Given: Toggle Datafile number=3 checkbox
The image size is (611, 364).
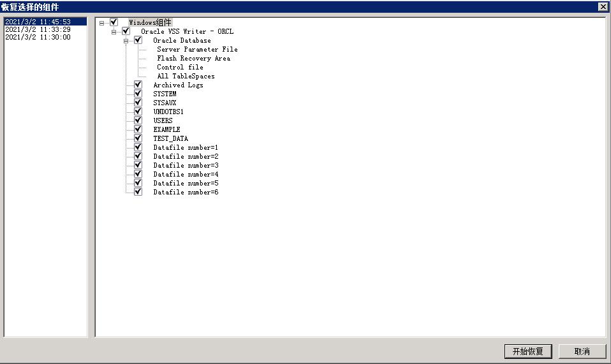Looking at the screenshot, I should point(138,165).
